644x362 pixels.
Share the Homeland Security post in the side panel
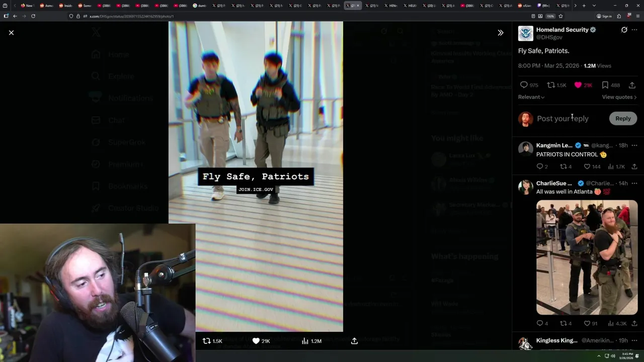632,85
